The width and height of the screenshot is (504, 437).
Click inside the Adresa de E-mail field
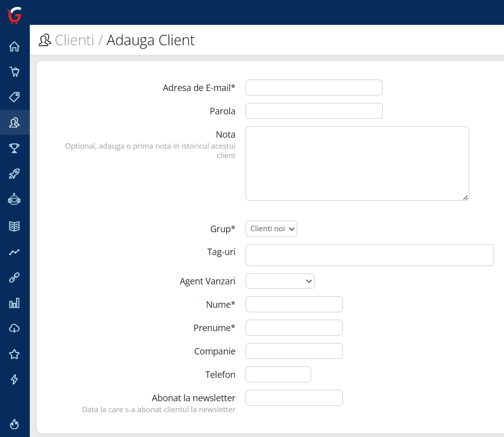(x=314, y=87)
